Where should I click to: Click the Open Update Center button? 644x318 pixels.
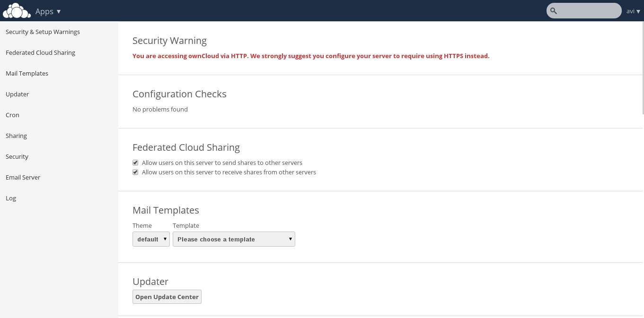pyautogui.click(x=167, y=297)
